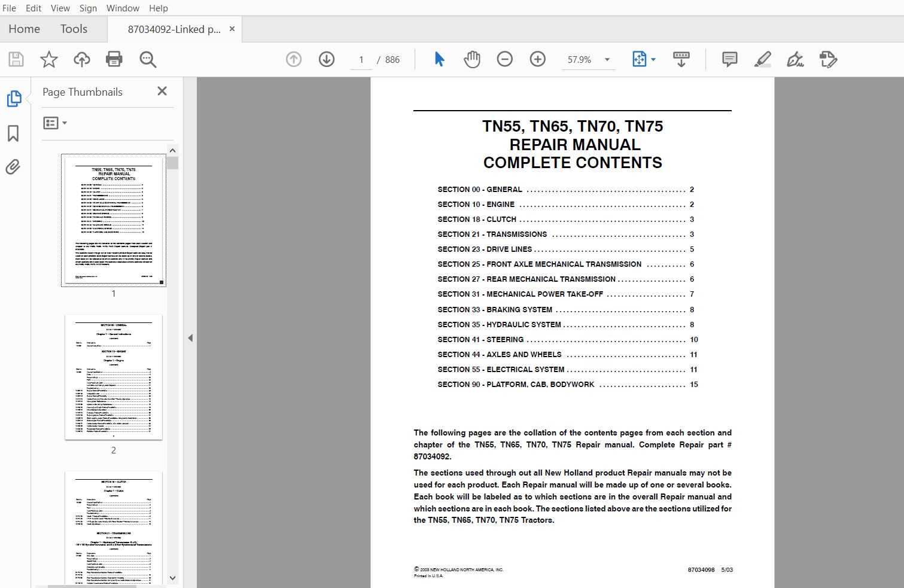Viewport: 904px width, 588px height.
Task: Select the 87034092-Linked document tab
Action: pyautogui.click(x=174, y=29)
